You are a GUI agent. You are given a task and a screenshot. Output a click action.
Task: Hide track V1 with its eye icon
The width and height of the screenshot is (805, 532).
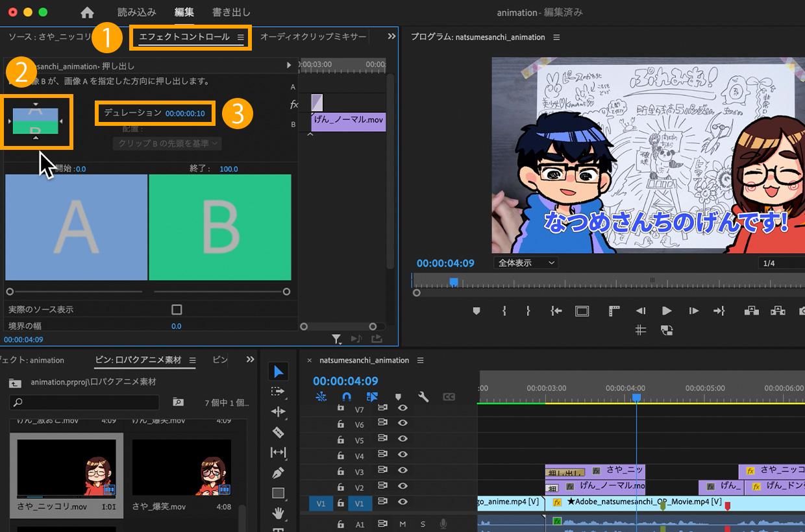pyautogui.click(x=402, y=502)
